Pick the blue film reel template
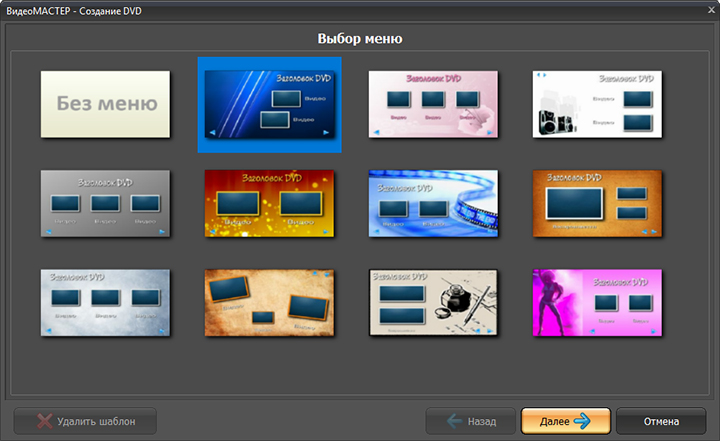Screen dimensions: 720x441 433,204
